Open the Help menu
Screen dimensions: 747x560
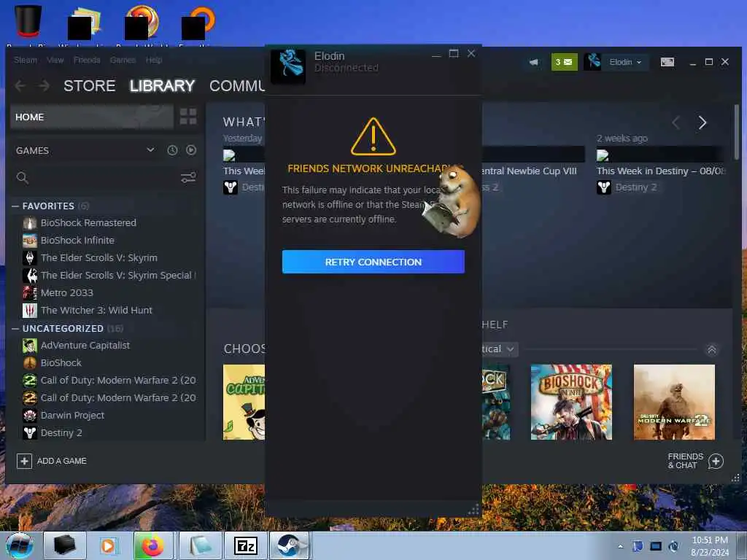click(x=154, y=60)
